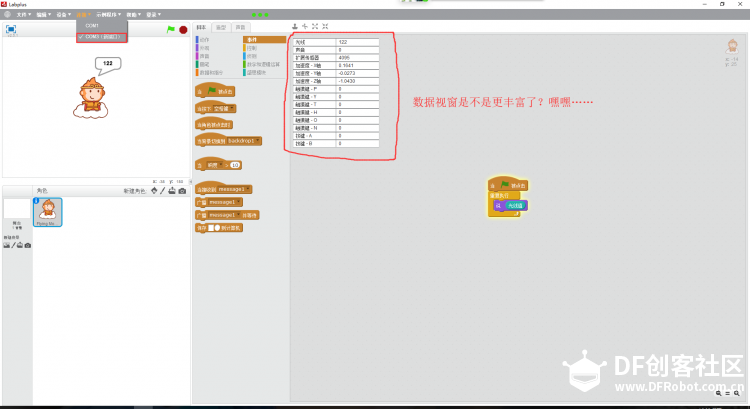Select checked COM3 port in dropdown

click(x=102, y=37)
